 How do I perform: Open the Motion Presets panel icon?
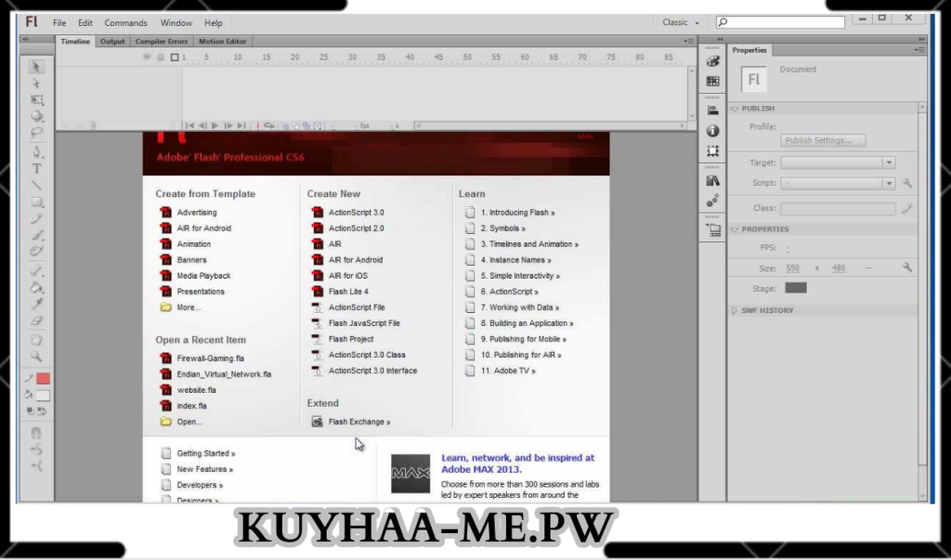pyautogui.click(x=712, y=201)
